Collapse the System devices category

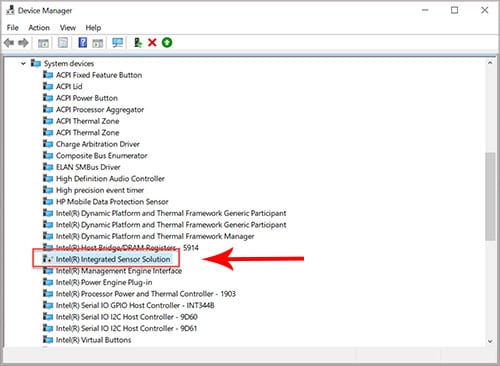pyautogui.click(x=23, y=63)
